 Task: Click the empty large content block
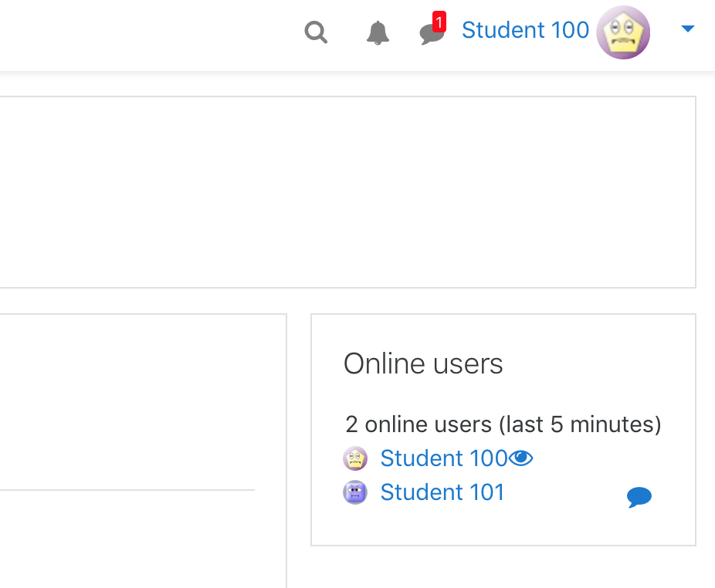pos(347,192)
